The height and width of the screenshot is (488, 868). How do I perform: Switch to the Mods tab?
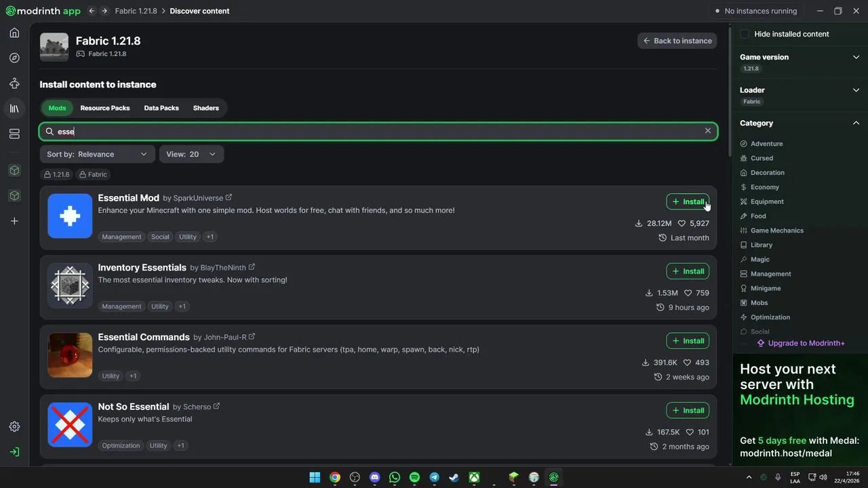pyautogui.click(x=58, y=108)
